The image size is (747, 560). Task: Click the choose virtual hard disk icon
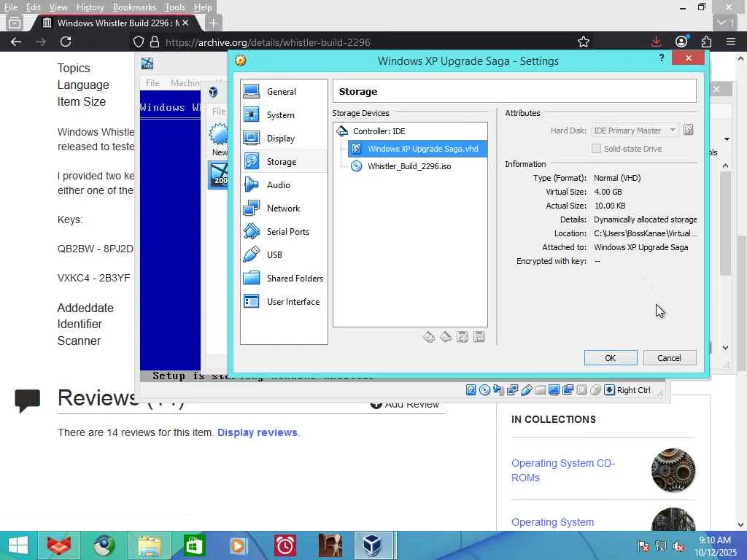(x=689, y=130)
